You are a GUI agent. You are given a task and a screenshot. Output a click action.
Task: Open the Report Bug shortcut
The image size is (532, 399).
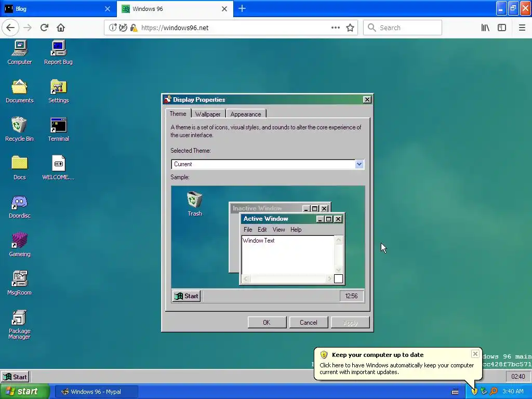[58, 52]
